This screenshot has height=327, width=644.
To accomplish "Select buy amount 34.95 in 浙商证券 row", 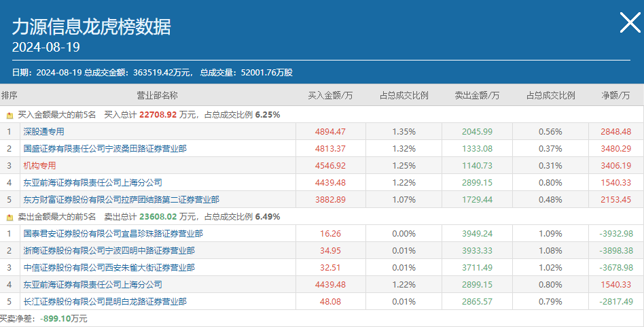I will (x=330, y=251).
